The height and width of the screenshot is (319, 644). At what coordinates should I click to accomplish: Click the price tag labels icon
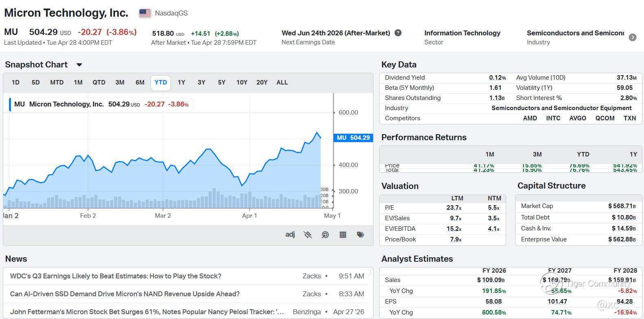coord(360,234)
